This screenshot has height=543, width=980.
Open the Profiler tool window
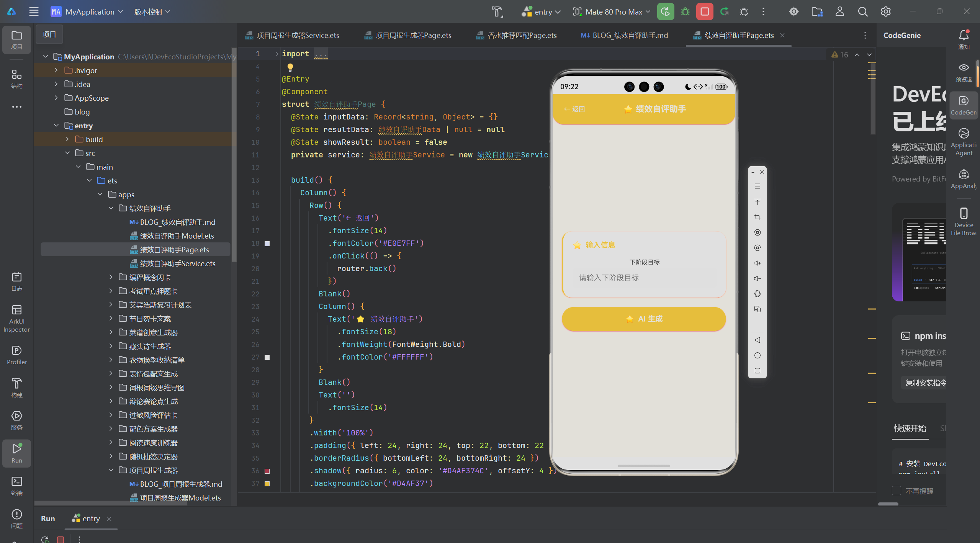16,355
